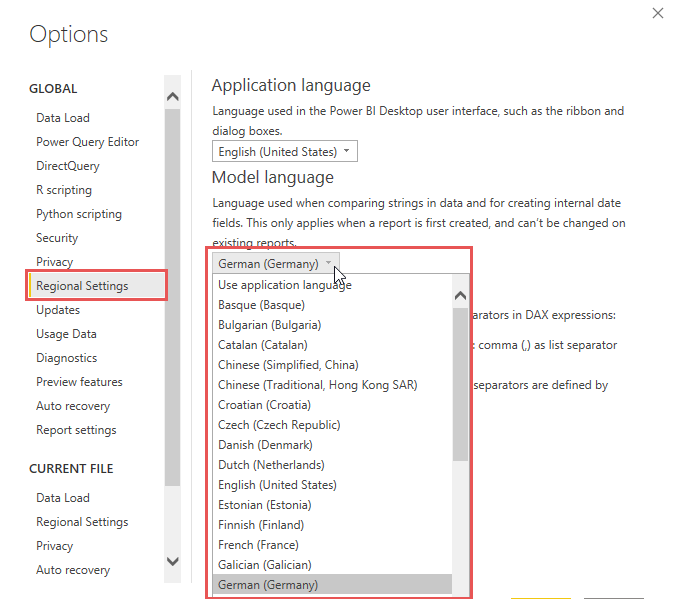
Task: Open Current File Data Load settings
Action: pos(63,498)
